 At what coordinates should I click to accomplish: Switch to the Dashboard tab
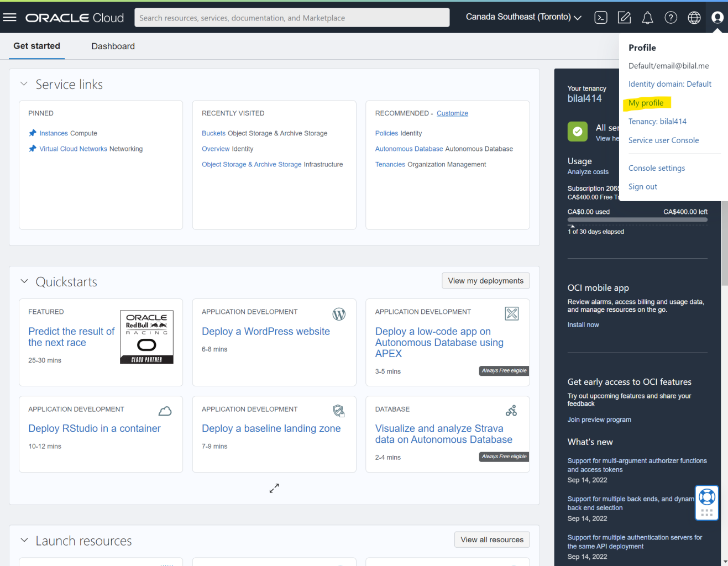point(113,46)
